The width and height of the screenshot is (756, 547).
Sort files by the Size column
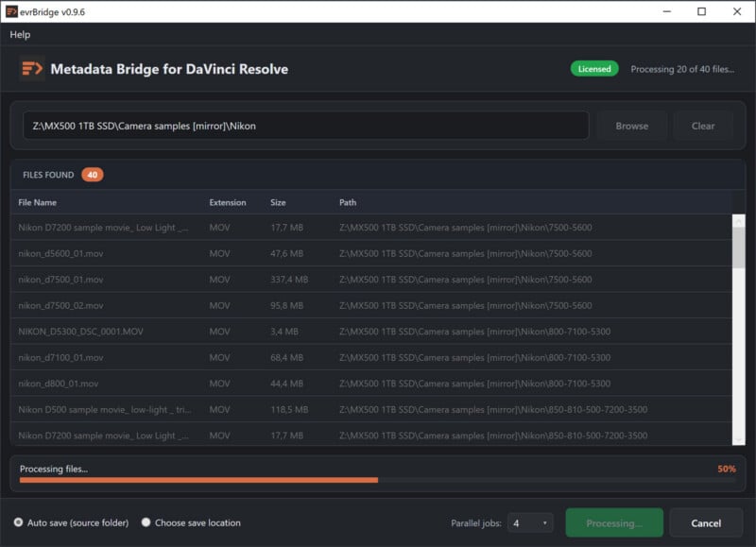(x=277, y=202)
